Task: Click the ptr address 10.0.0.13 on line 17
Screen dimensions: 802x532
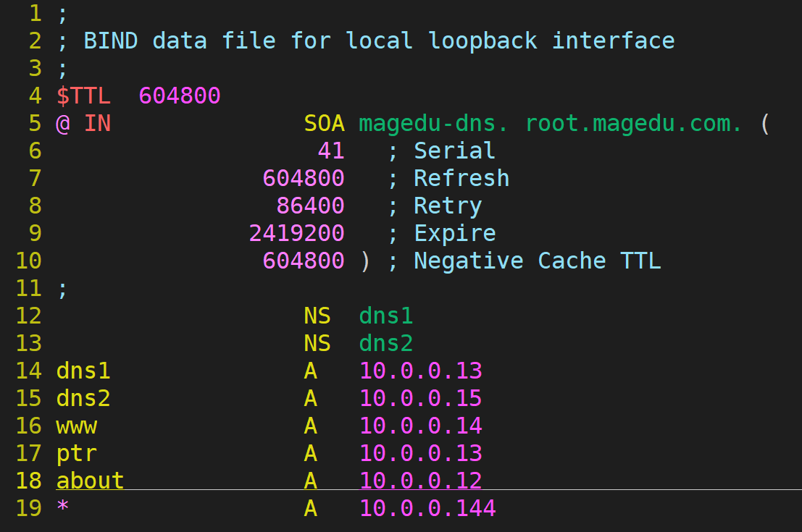Action: pos(420,454)
